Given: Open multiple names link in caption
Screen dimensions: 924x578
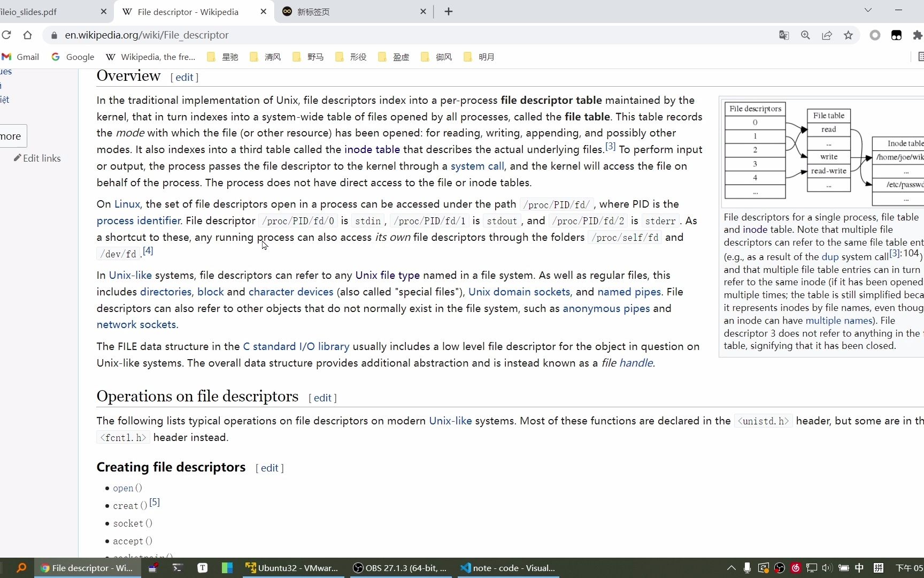Looking at the screenshot, I should point(839,321).
